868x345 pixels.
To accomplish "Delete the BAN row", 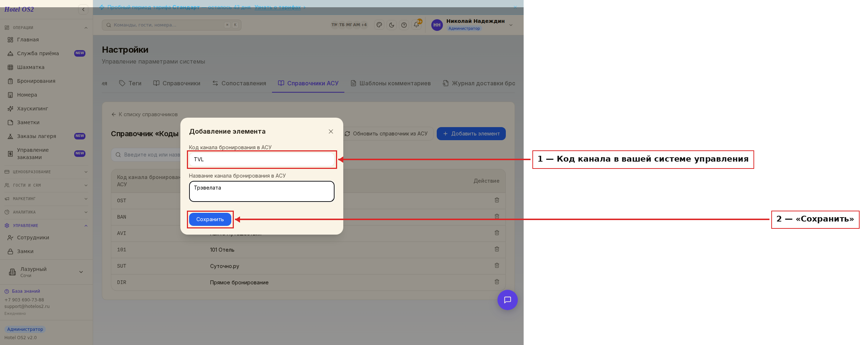I will click(497, 216).
